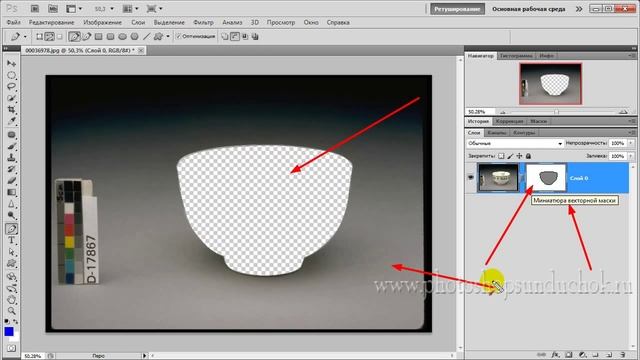Screen dimensions: 640x360
Task: Open Непрозрачность opacity slider arrow
Action: click(x=631, y=143)
